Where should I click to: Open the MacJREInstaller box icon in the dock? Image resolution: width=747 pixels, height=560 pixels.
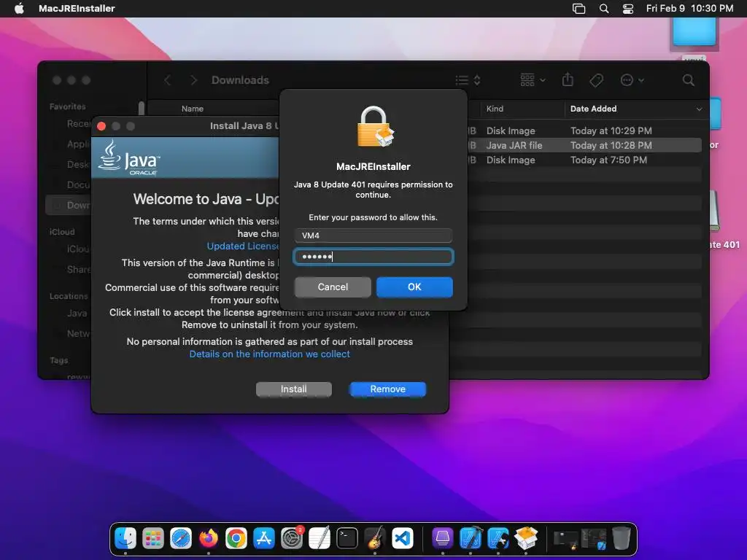point(526,539)
